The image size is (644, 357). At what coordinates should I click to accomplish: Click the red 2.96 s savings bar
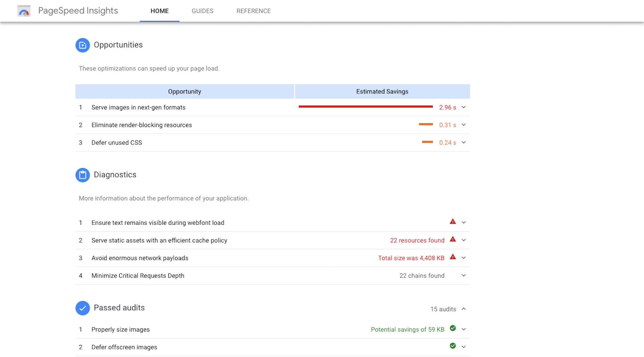(366, 107)
